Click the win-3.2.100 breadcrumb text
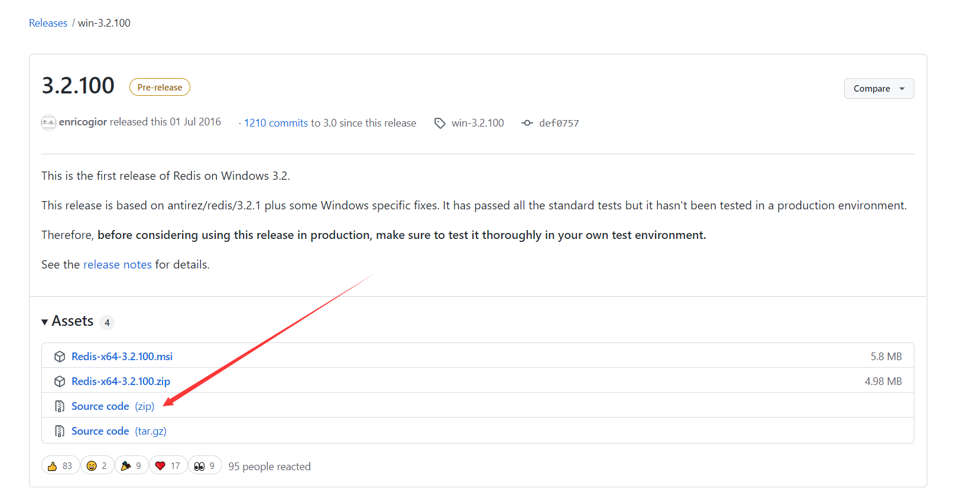 104,23
